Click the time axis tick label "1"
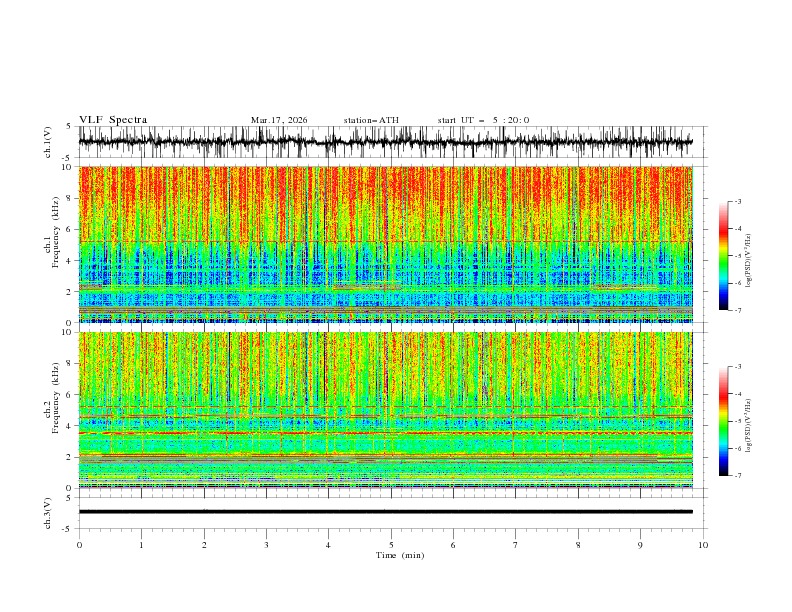The width and height of the screenshot is (792, 612). [x=141, y=545]
